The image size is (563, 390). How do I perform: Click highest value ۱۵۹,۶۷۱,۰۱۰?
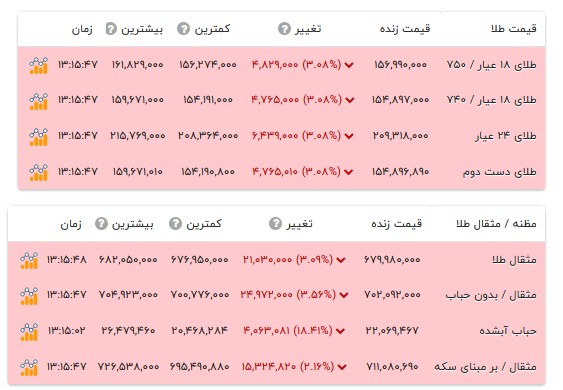[x=138, y=172]
